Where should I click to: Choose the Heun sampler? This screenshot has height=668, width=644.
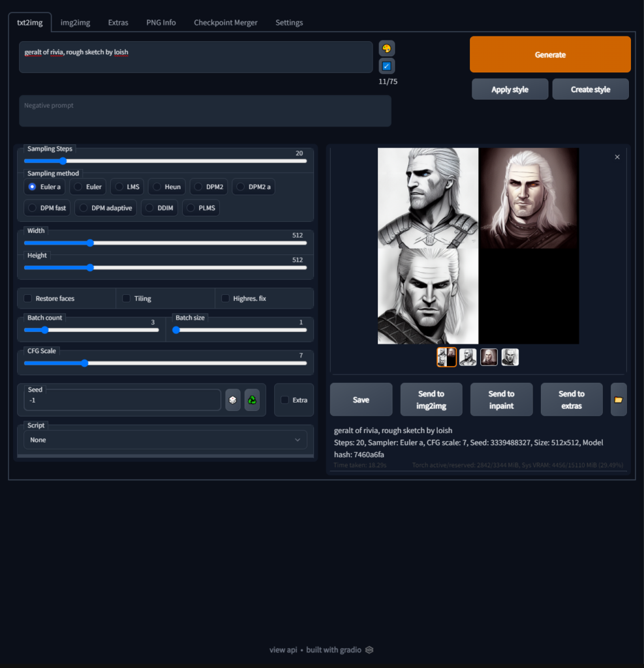click(166, 187)
